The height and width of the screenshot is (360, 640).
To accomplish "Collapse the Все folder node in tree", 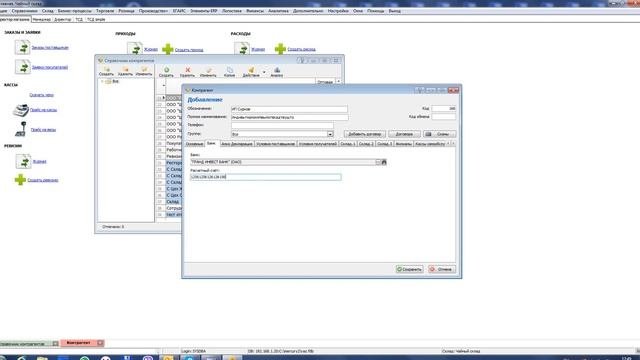I will [102, 81].
